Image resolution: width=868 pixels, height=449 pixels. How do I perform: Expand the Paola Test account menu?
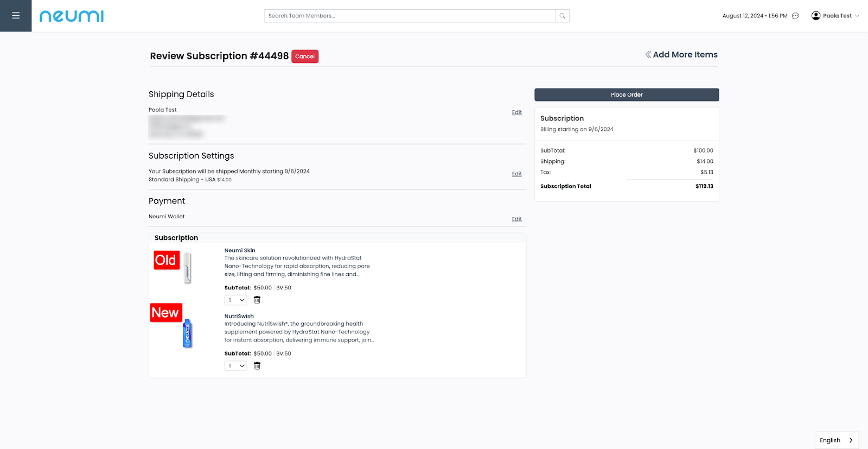[x=857, y=16]
